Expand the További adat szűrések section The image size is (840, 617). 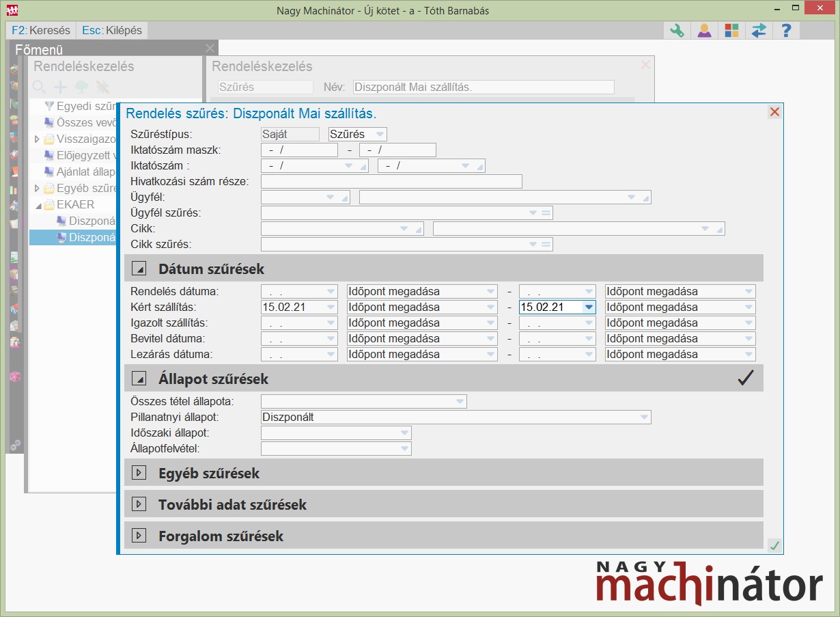tap(139, 504)
